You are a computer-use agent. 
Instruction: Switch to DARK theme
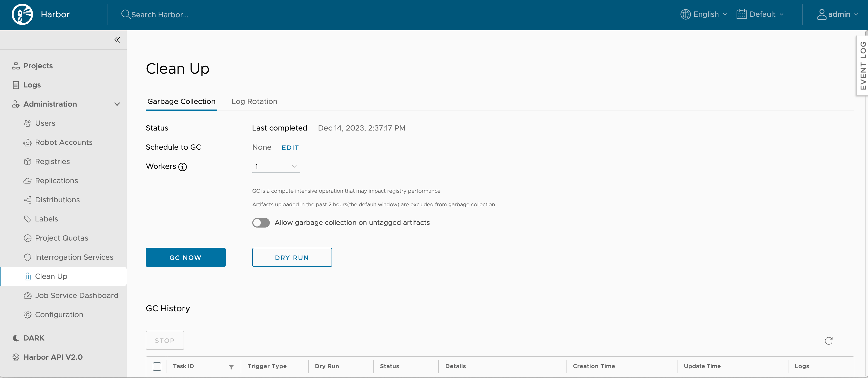tap(33, 338)
